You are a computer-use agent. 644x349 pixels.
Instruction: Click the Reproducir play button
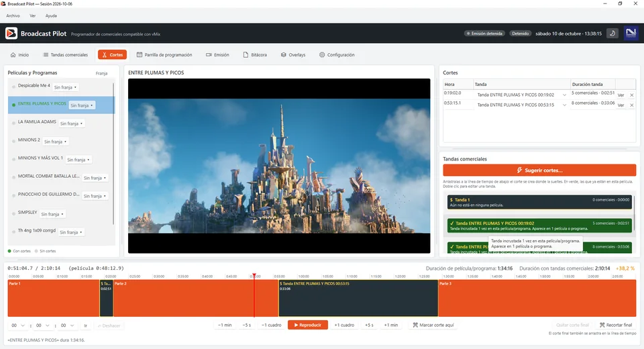click(308, 325)
